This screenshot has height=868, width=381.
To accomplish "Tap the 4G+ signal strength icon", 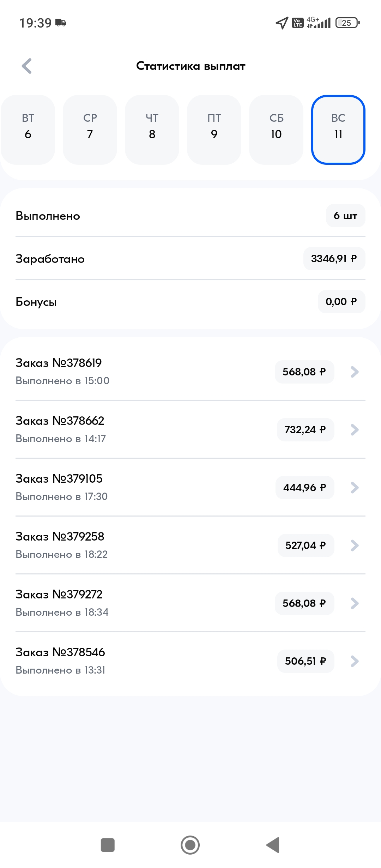I will point(319,23).
